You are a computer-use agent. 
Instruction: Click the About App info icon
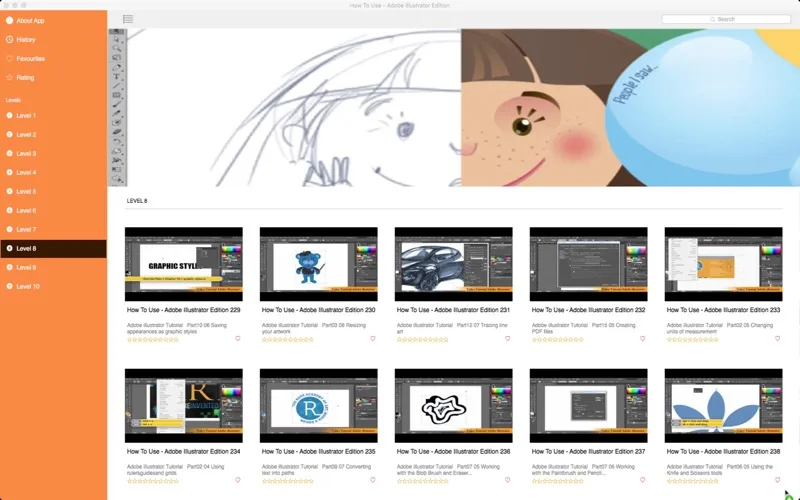tap(9, 20)
